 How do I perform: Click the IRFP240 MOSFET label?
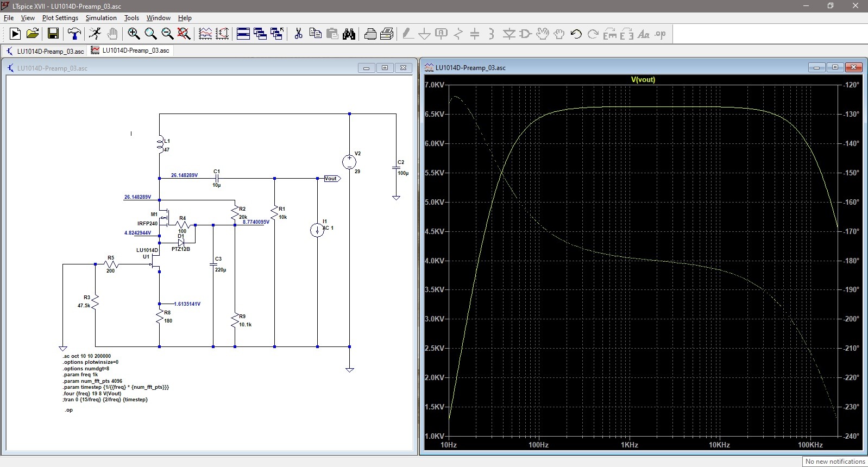[x=147, y=224]
